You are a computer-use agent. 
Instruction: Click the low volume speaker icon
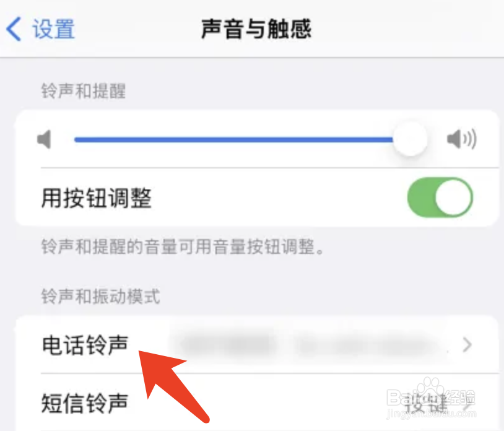click(x=45, y=139)
